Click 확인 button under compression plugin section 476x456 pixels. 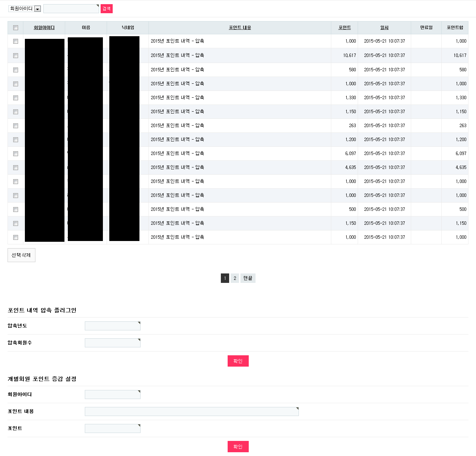(x=238, y=361)
